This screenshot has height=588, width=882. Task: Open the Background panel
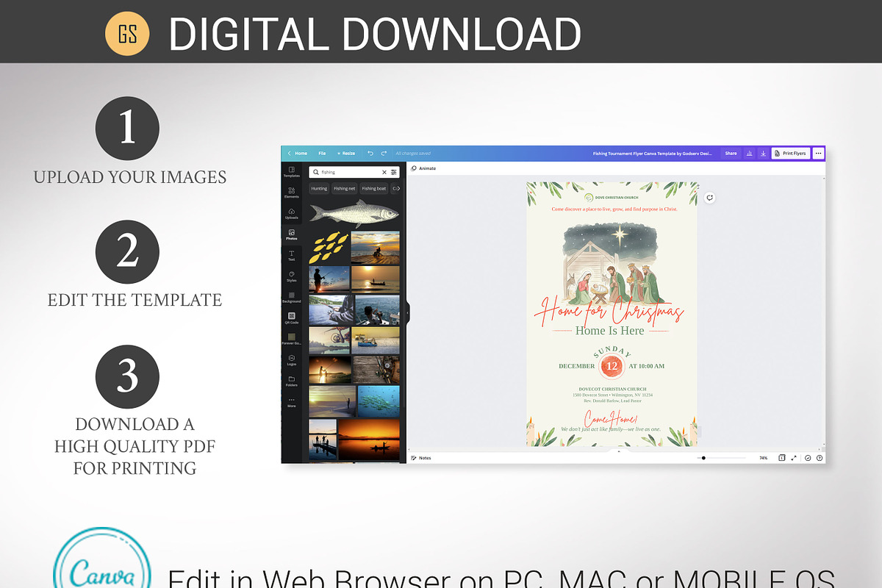coord(292,298)
